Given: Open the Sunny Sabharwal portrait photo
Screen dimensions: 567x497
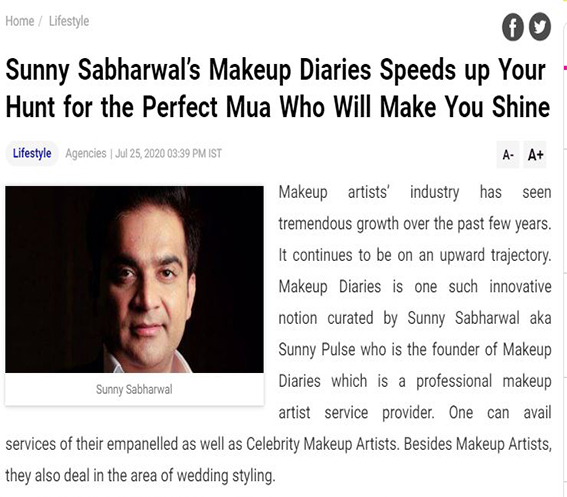Looking at the screenshot, I should tap(134, 279).
